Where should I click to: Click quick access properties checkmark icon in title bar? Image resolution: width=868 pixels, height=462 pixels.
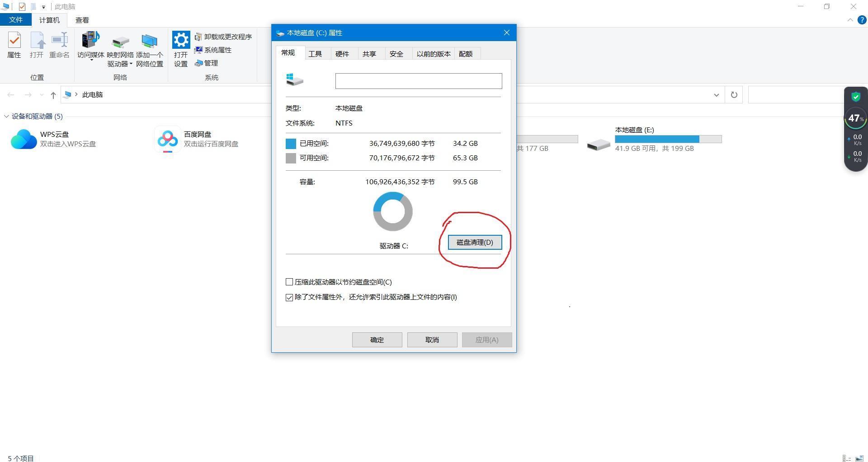click(x=22, y=7)
